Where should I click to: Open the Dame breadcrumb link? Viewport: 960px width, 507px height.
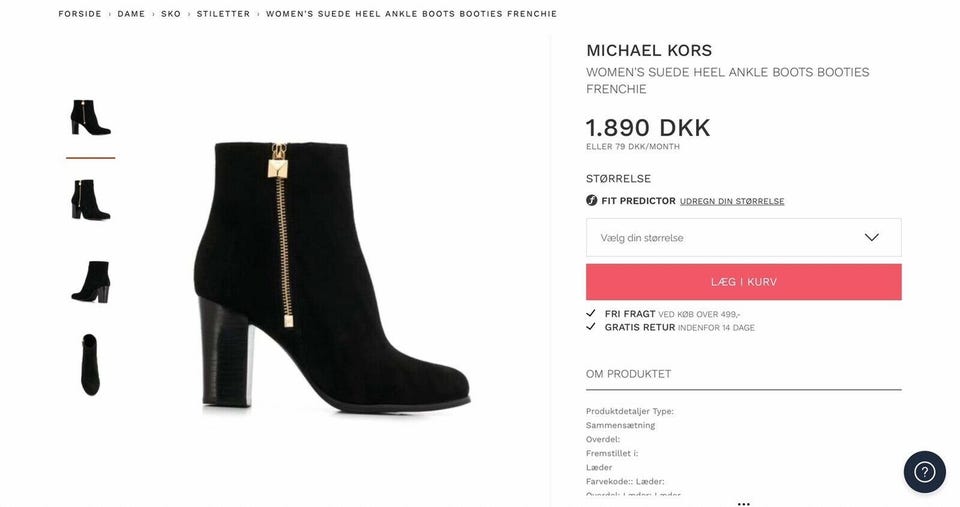[131, 13]
